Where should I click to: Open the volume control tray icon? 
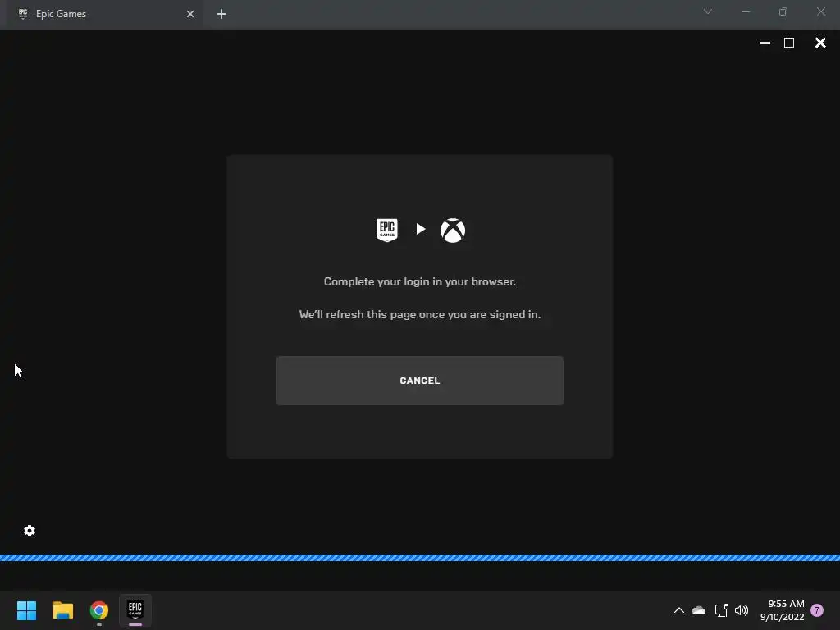click(x=742, y=610)
